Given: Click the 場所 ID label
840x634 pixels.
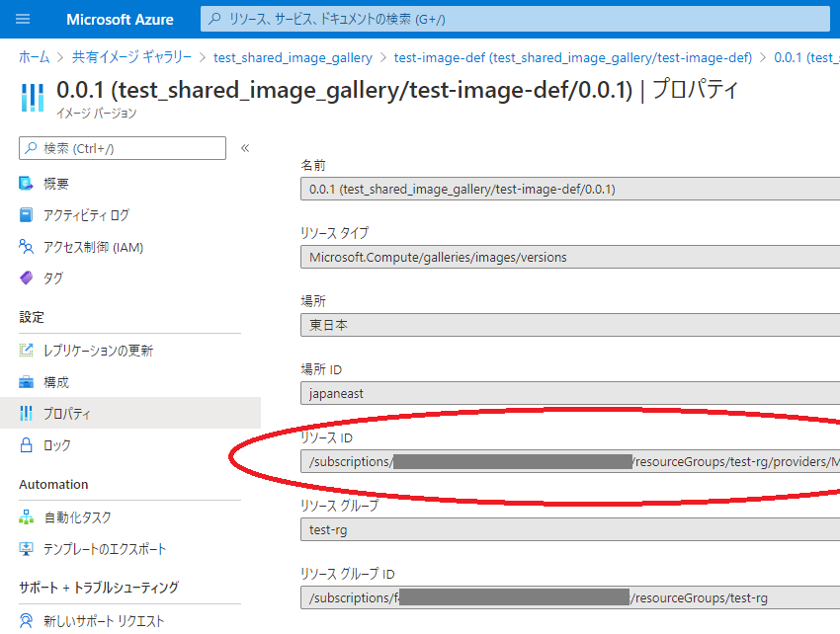Looking at the screenshot, I should point(321,369).
